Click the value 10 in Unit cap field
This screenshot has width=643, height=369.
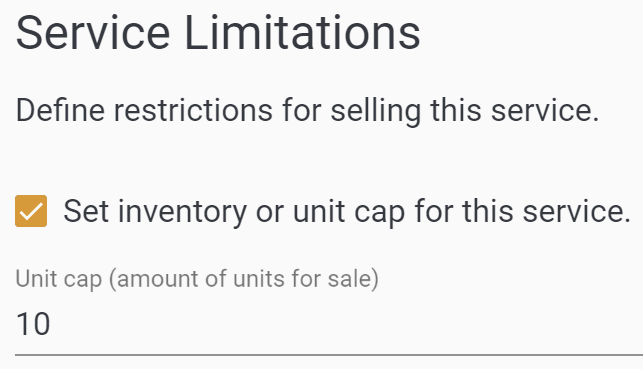pos(33,324)
